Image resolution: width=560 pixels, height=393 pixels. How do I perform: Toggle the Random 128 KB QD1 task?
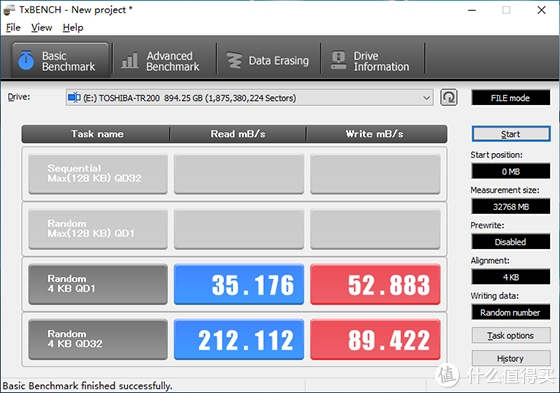point(98,229)
